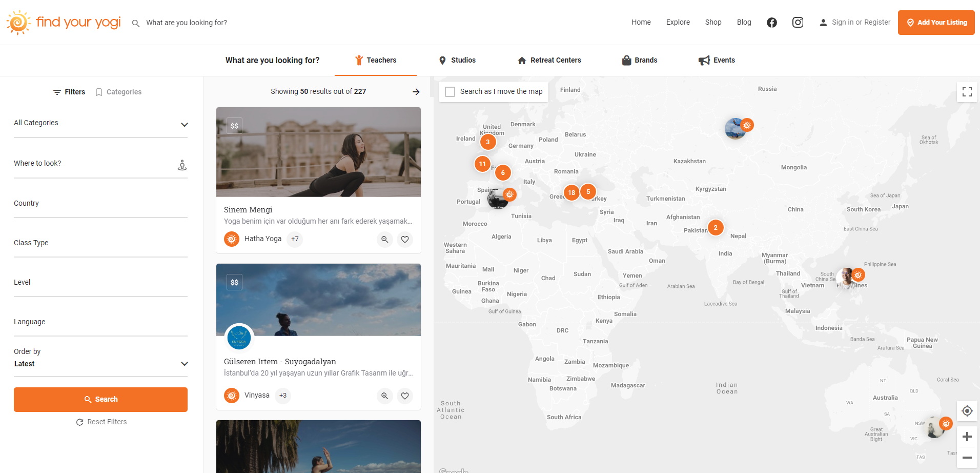Center map on my location
980x473 pixels.
[x=967, y=411]
